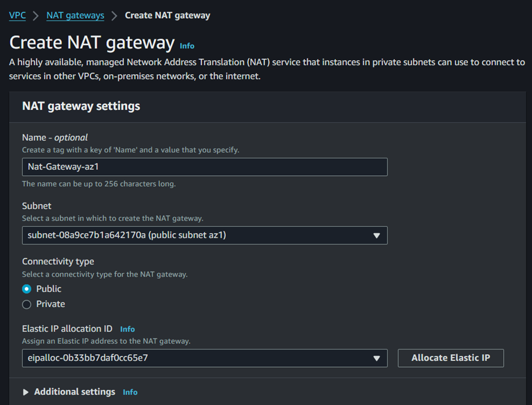Click the Info link next to Elastic IP allocation ID
This screenshot has height=405, width=532.
click(x=127, y=329)
